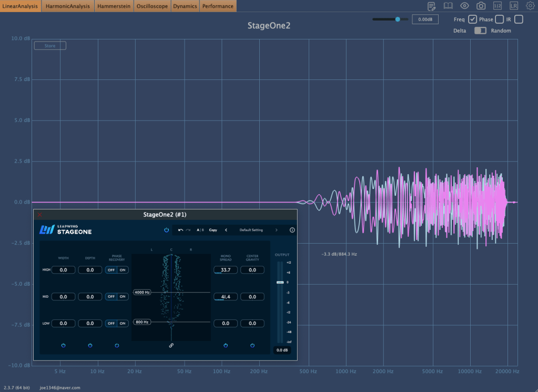Toggle the eye visibility icon

464,6
